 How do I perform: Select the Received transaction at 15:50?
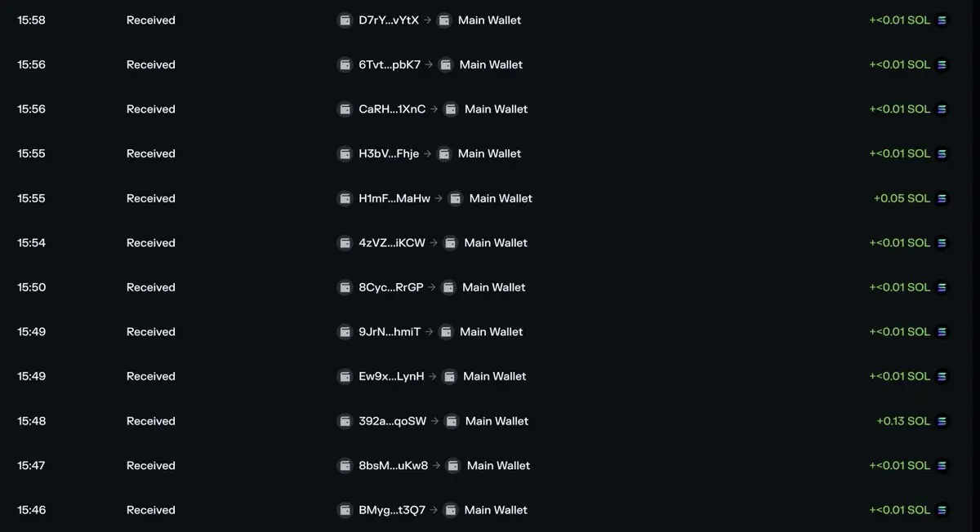[490, 287]
